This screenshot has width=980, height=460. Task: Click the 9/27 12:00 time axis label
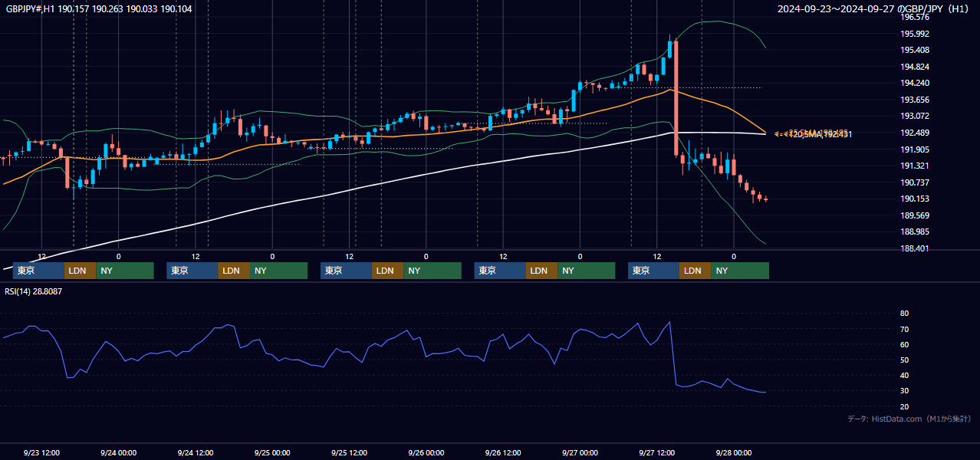(x=656, y=452)
